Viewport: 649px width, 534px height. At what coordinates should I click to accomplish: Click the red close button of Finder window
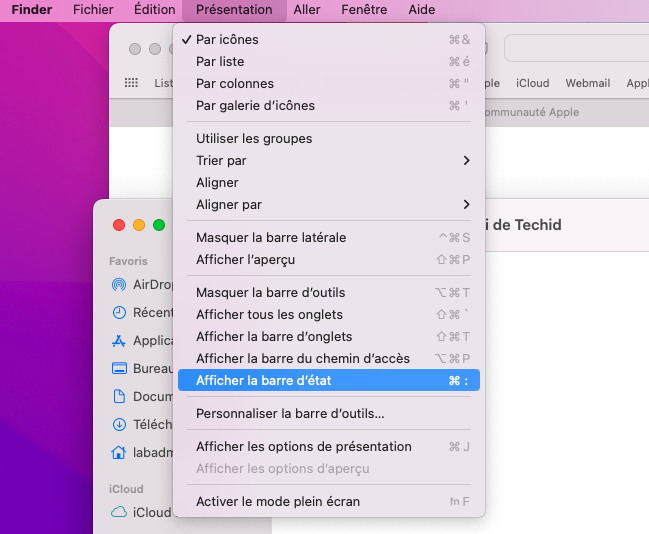click(x=119, y=225)
